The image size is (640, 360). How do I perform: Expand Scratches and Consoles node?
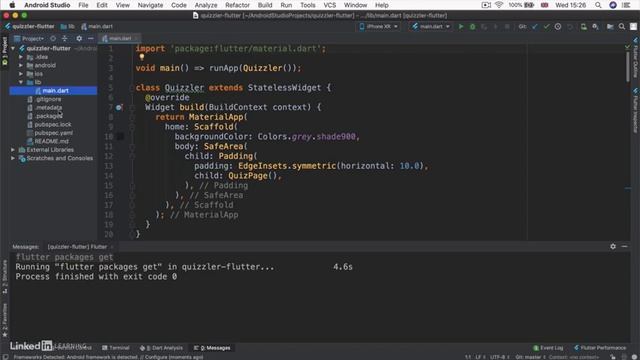tap(13, 158)
